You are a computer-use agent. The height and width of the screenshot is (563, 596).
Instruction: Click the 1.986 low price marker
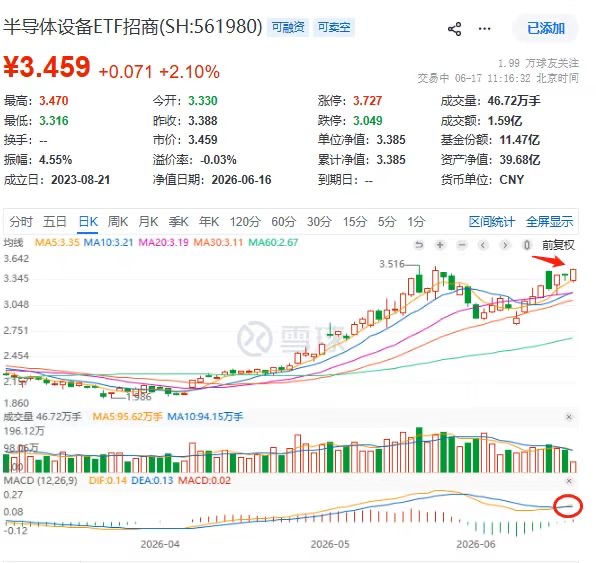[x=139, y=397]
